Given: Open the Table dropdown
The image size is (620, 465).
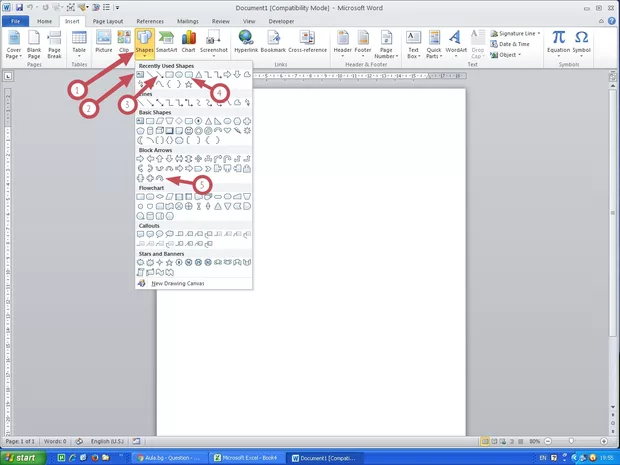Looking at the screenshot, I should pyautogui.click(x=79, y=44).
